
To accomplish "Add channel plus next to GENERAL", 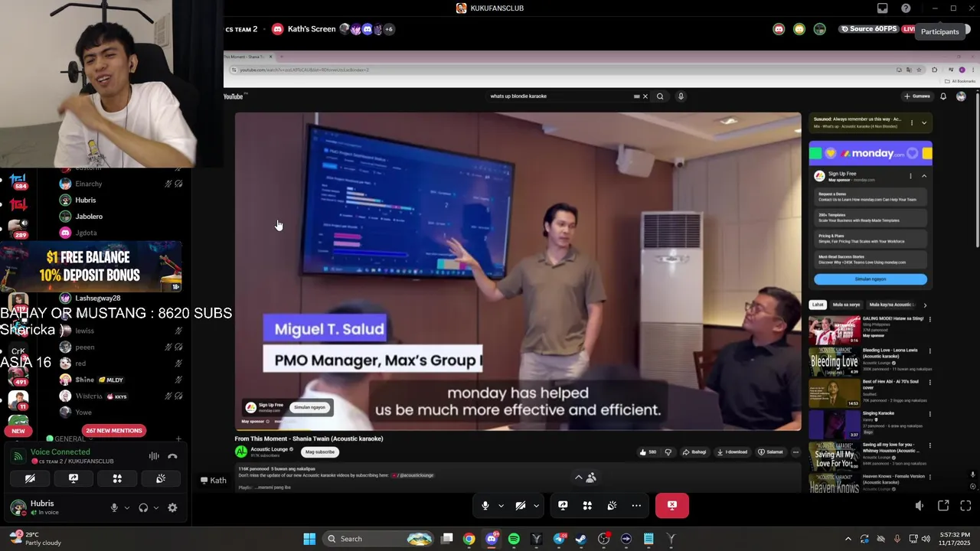I will pyautogui.click(x=178, y=439).
